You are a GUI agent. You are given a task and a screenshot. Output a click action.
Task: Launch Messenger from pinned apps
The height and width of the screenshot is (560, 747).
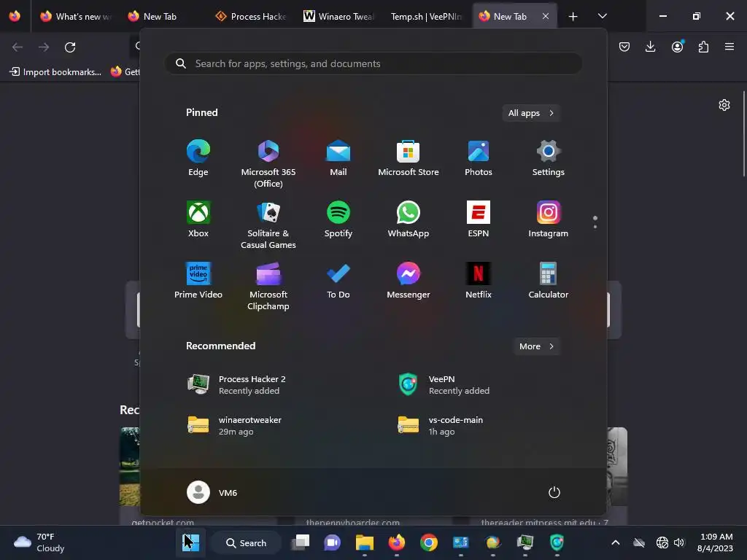(409, 281)
